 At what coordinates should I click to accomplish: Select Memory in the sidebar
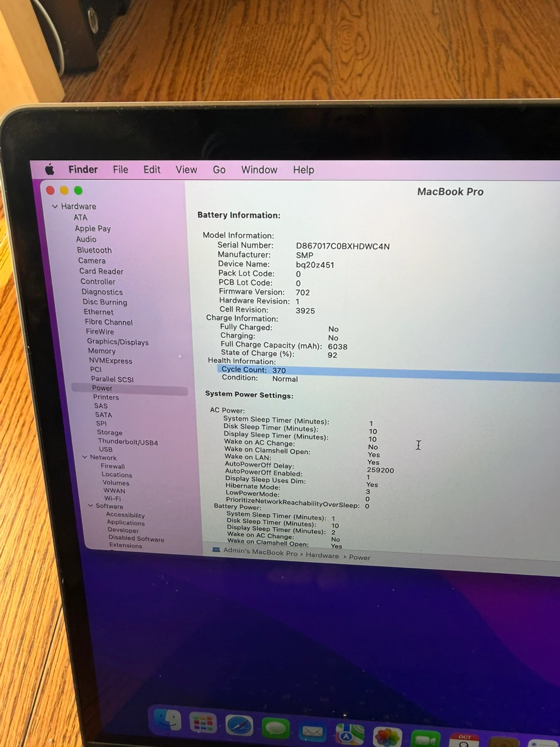[102, 351]
